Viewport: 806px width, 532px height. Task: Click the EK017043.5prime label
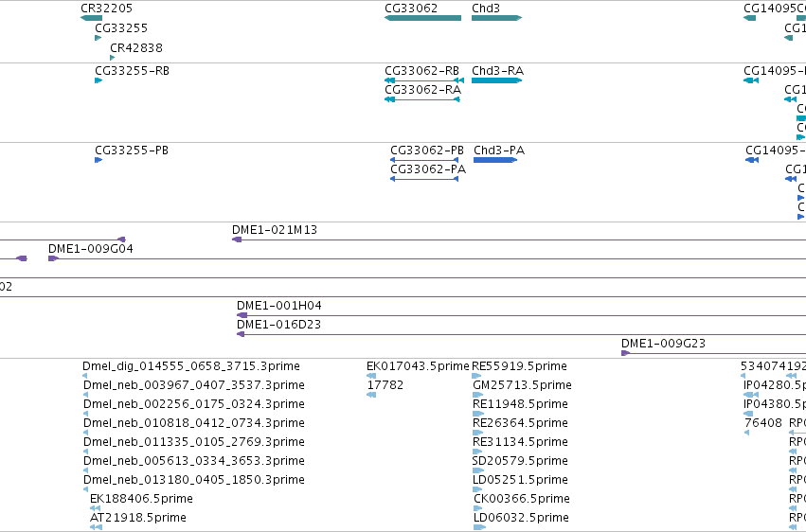[418, 366]
